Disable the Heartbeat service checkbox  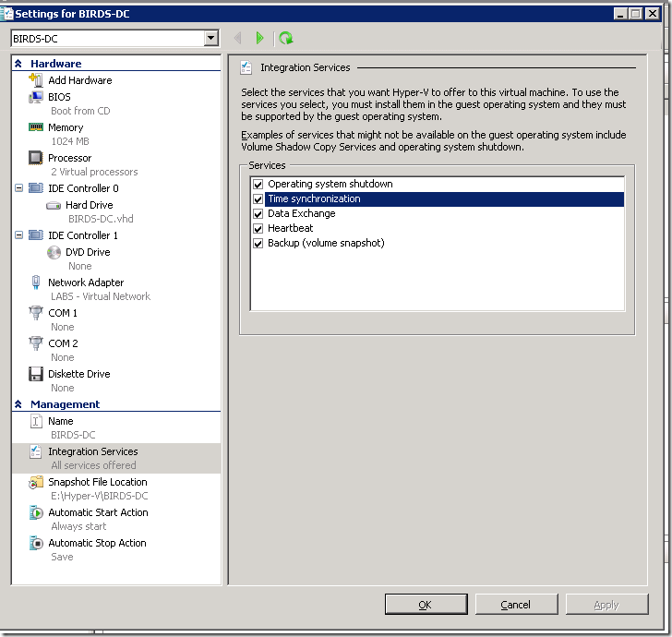(258, 228)
